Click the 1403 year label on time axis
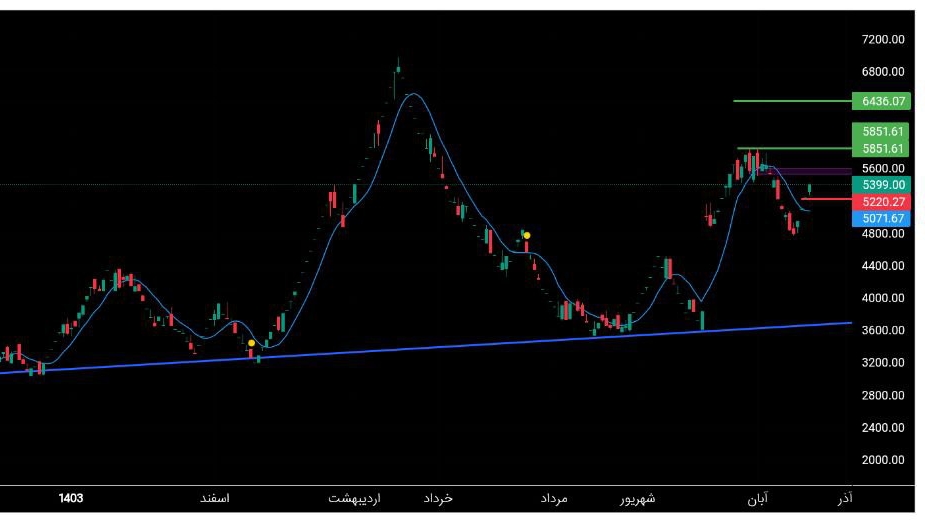 coord(71,498)
